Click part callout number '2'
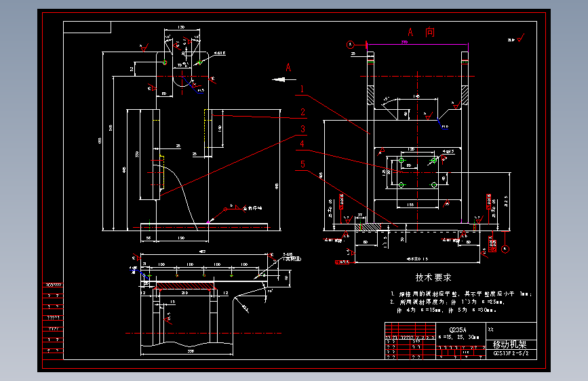The height and width of the screenshot is (381, 588). coord(302,112)
